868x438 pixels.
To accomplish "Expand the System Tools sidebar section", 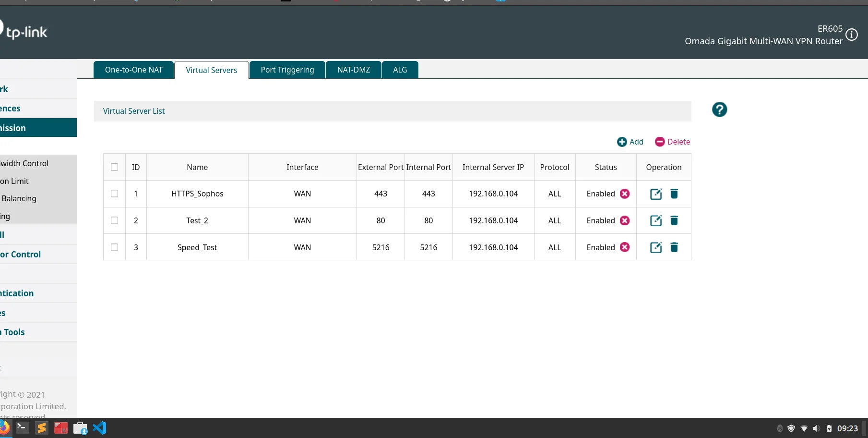I will point(38,332).
